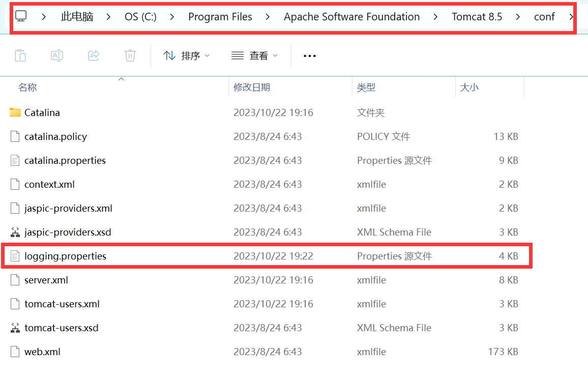
Task: Select the catalina.policy file name
Action: tap(55, 136)
